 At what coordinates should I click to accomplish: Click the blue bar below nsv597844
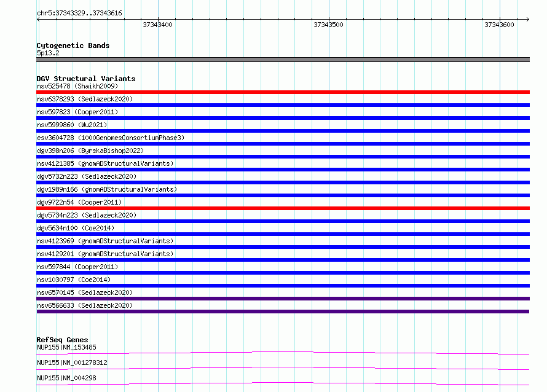point(283,273)
